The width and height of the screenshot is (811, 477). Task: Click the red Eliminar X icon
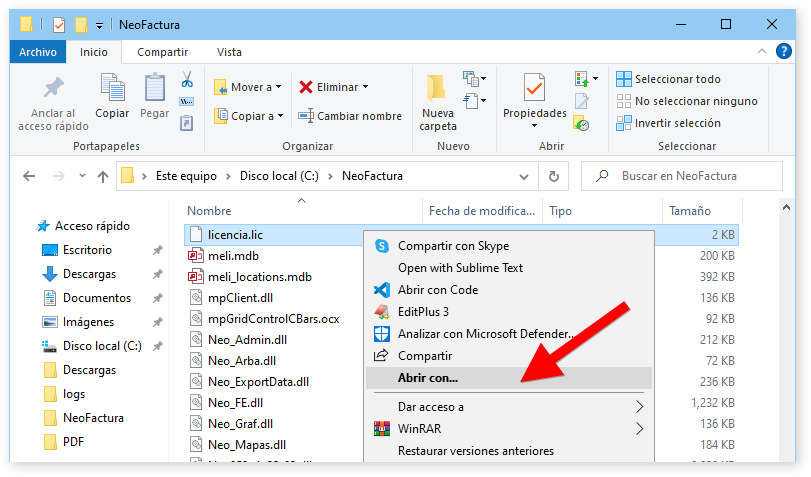306,87
